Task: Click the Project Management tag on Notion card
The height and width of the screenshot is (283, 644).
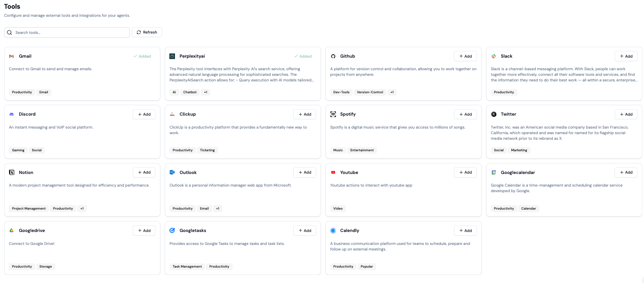Action: pos(29,209)
